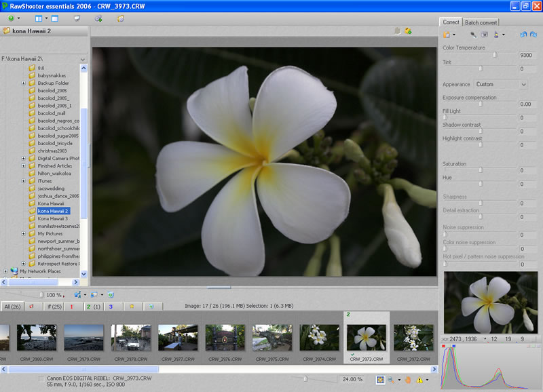Show images flagged with red priority 1
Viewport: 543px width, 392px height.
73,307
